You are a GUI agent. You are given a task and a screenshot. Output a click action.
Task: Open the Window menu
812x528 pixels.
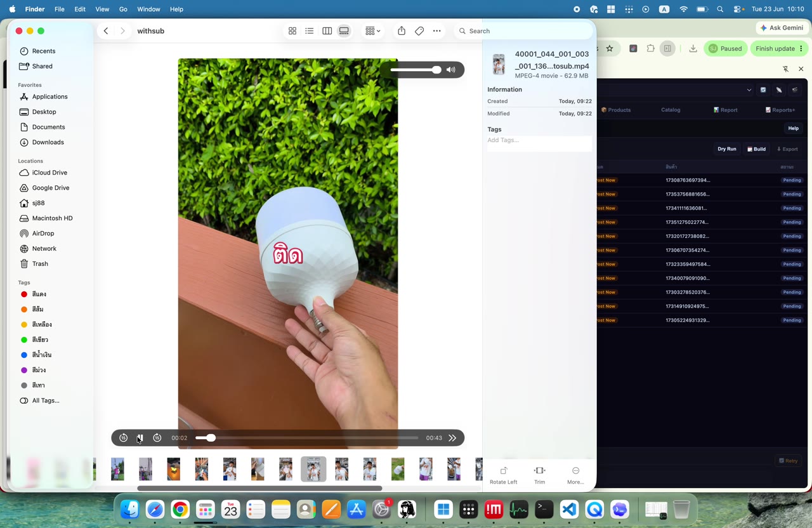click(148, 10)
